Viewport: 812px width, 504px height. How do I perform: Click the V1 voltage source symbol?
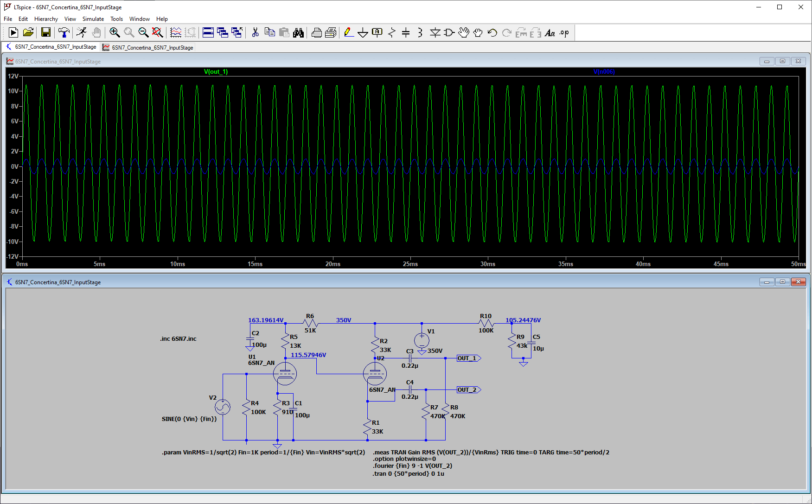[x=422, y=340]
